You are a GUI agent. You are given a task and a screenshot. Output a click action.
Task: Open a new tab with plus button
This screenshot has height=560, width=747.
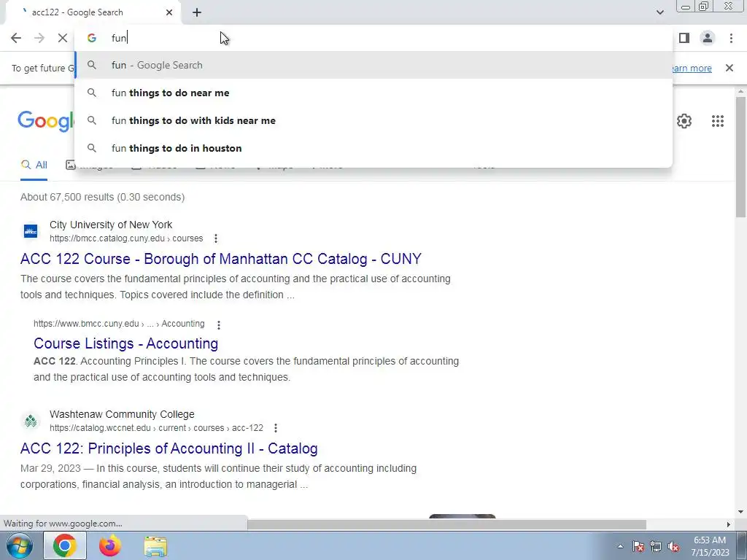click(x=197, y=12)
